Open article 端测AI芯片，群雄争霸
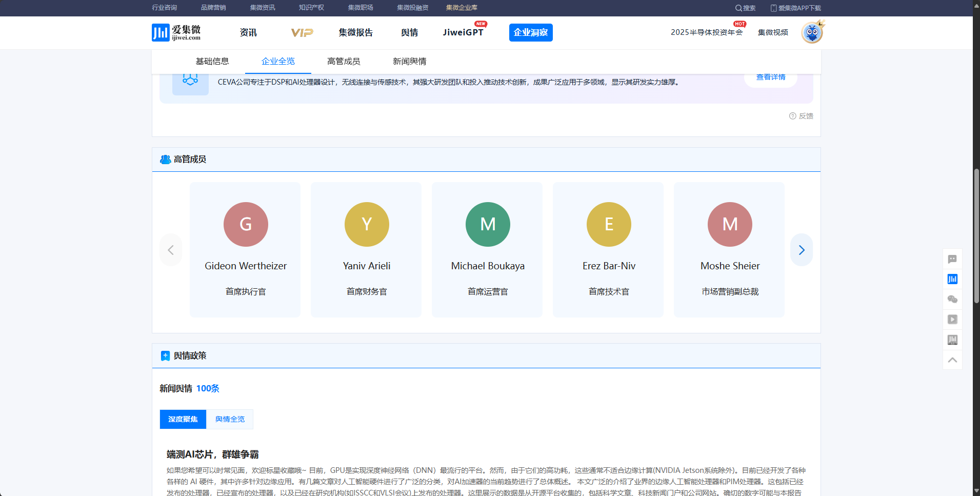 pos(212,454)
